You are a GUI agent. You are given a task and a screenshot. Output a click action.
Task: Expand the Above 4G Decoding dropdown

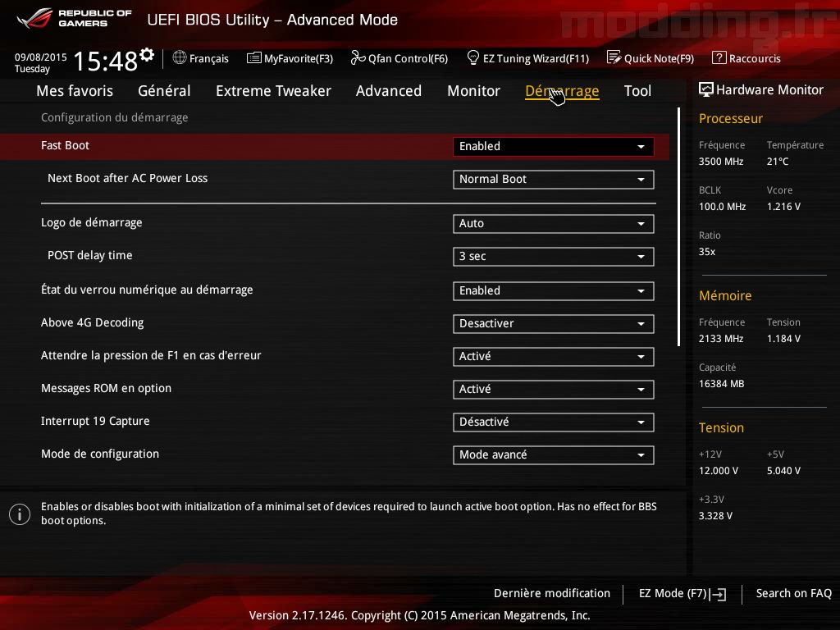[554, 323]
